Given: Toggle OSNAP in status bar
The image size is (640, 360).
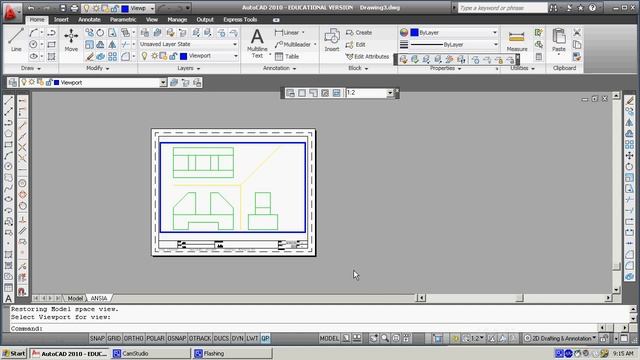Looking at the screenshot, I should point(177,338).
